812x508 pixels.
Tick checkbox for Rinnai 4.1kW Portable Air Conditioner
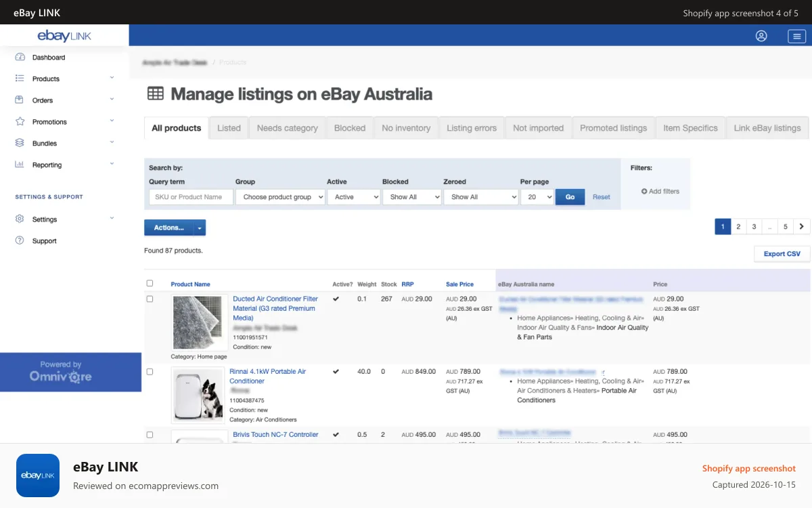150,371
